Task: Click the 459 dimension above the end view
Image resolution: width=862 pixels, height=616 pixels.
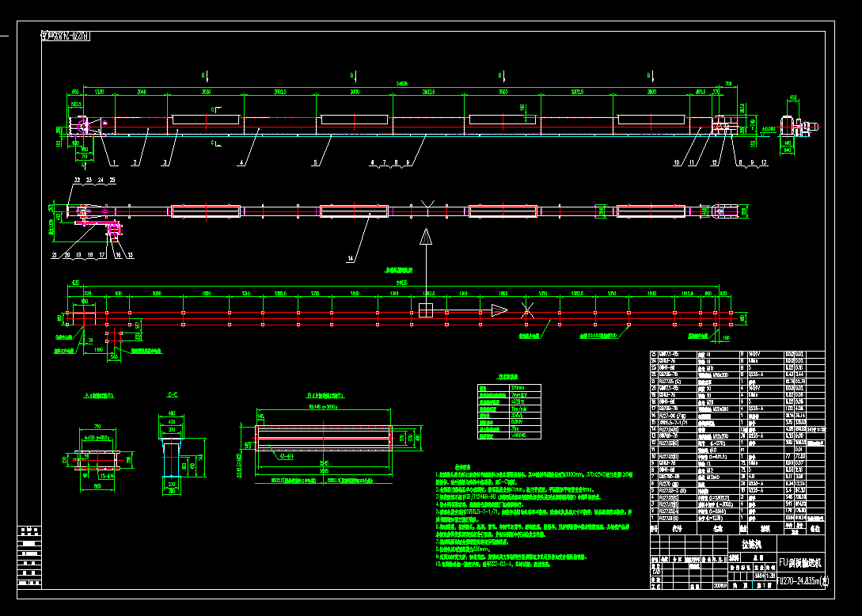Action: point(792,97)
